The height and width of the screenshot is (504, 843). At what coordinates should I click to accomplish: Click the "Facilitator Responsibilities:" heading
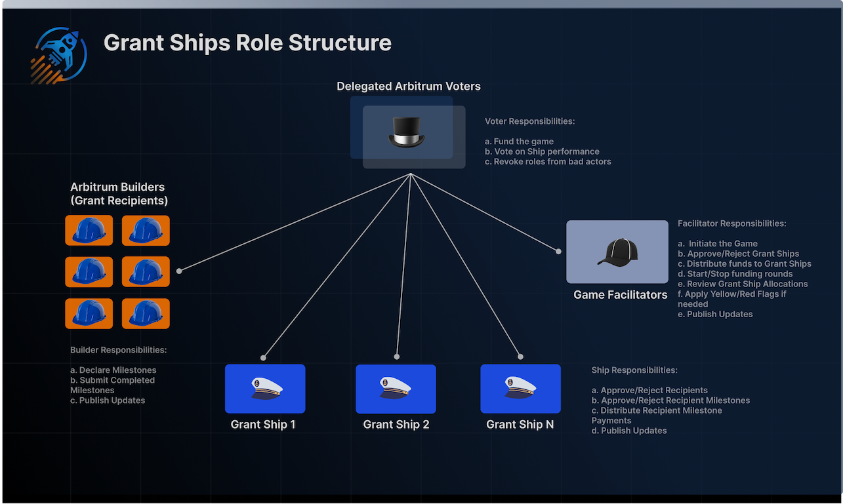pos(731,223)
